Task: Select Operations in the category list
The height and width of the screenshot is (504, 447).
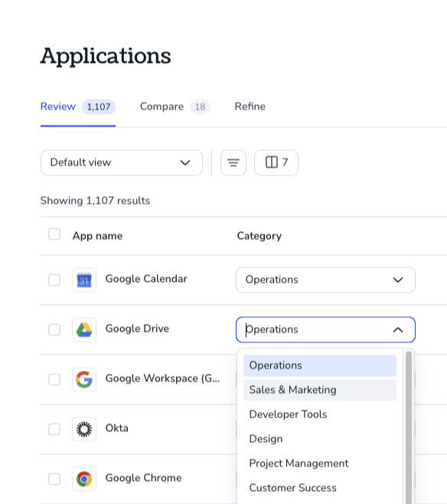Action: tap(320, 366)
